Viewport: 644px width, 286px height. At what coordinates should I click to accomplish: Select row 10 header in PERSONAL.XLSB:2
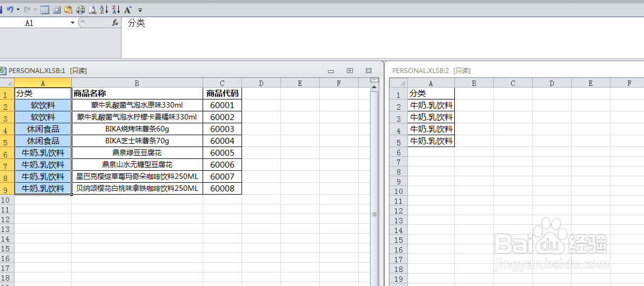pyautogui.click(x=398, y=191)
